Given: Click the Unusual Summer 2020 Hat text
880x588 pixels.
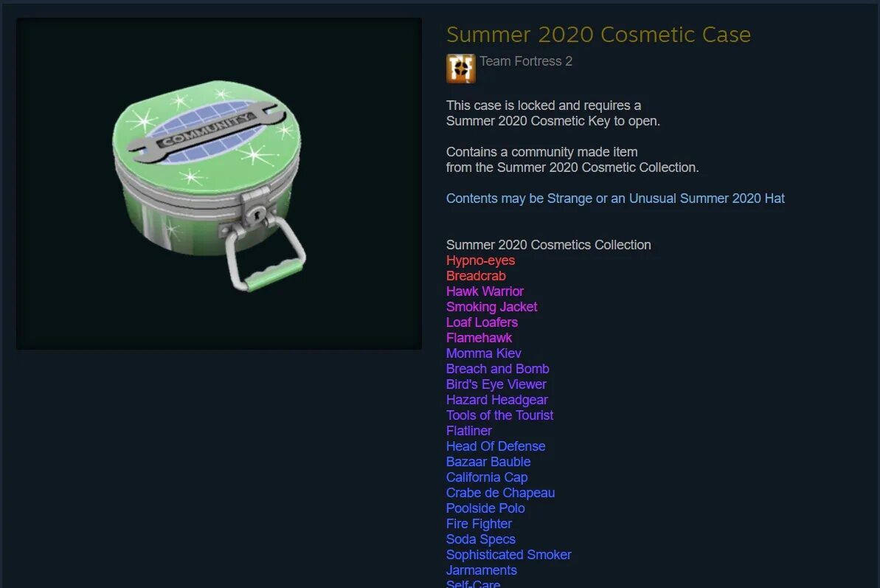Looking at the screenshot, I should [707, 198].
